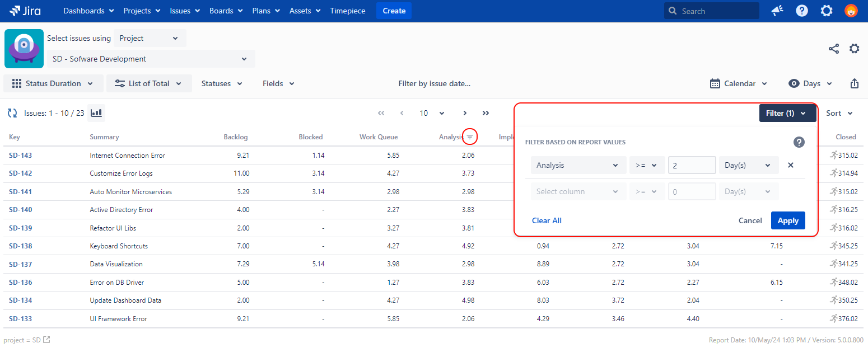Click the refresh issues icon
This screenshot has height=348, width=868.
coord(12,113)
